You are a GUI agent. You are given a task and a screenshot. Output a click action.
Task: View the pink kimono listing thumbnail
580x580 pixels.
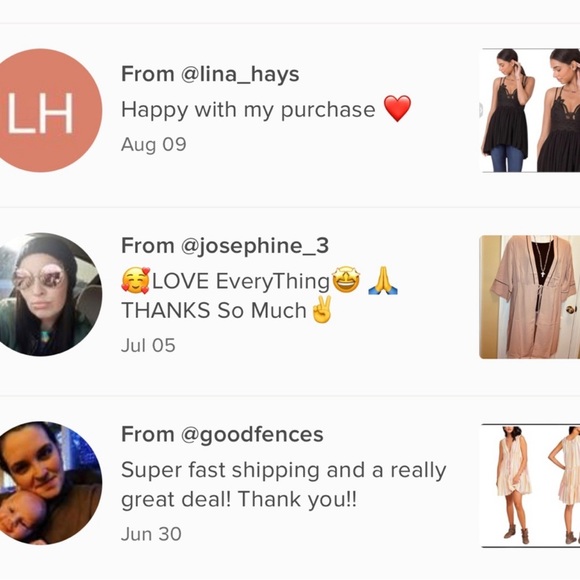pyautogui.click(x=530, y=297)
